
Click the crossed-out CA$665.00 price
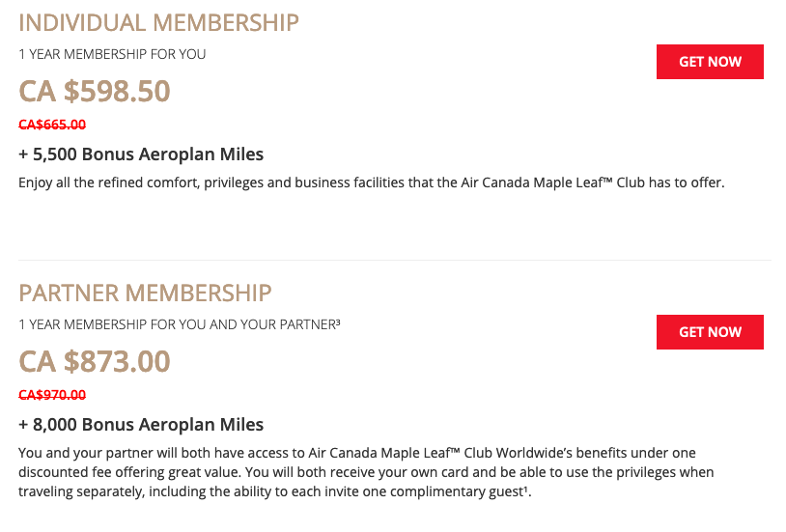52,124
